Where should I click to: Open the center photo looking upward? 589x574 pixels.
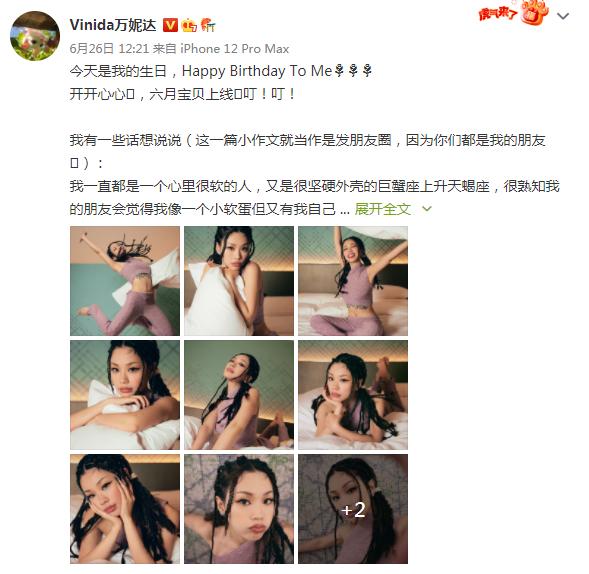pos(239,395)
